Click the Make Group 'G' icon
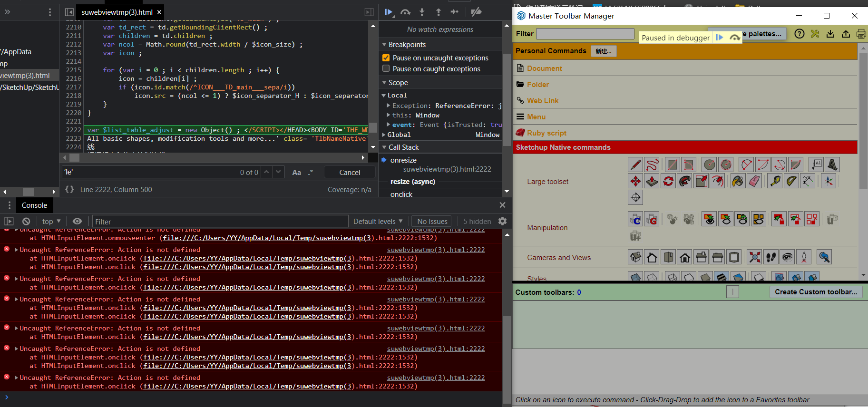Screen dimensions: 868x407 [652, 219]
